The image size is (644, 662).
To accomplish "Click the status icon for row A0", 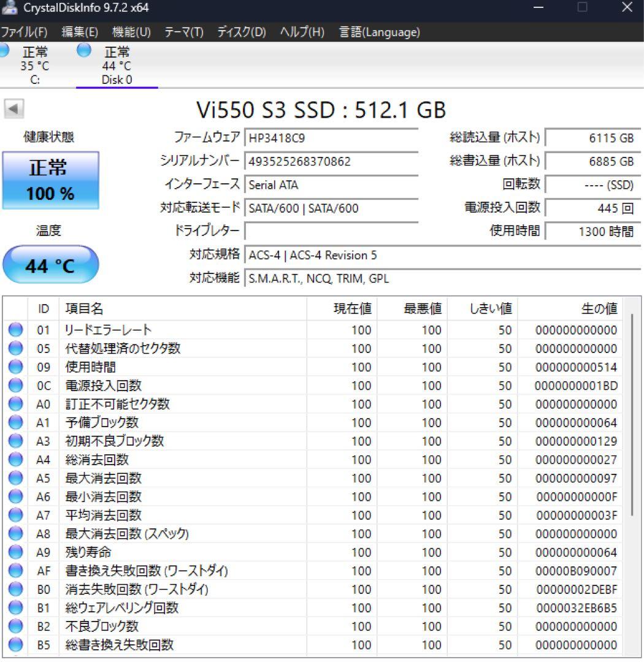I will [x=15, y=403].
